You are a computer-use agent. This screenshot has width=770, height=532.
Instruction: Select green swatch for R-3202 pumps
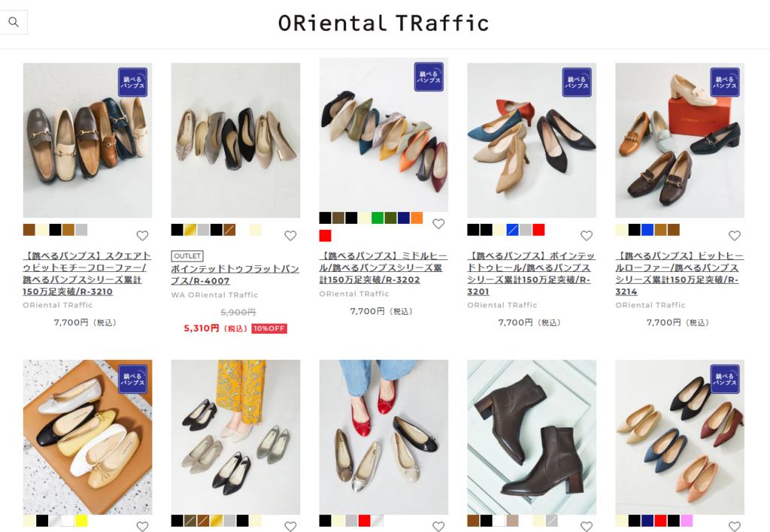point(377,218)
